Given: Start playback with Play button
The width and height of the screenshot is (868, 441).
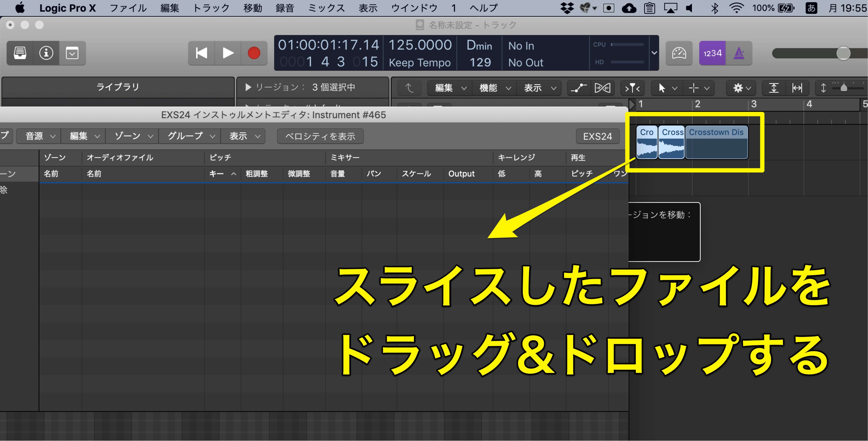Looking at the screenshot, I should [228, 53].
